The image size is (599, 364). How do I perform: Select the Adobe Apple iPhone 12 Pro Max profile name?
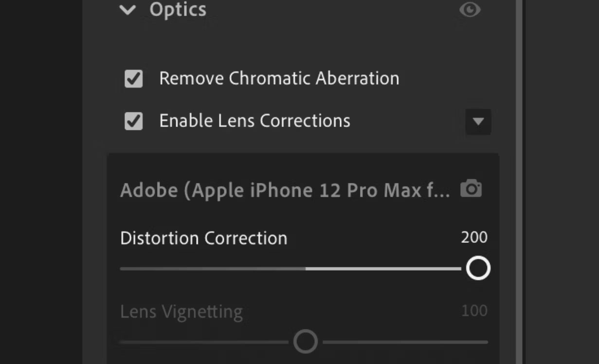pos(285,190)
